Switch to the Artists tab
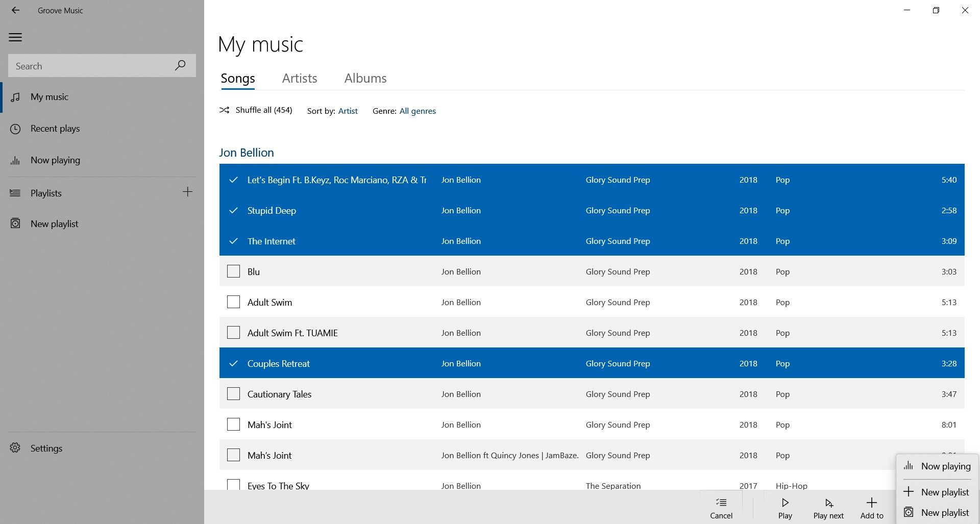The height and width of the screenshot is (524, 980). (300, 79)
